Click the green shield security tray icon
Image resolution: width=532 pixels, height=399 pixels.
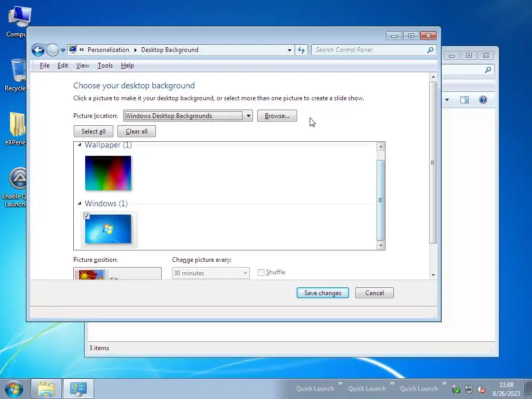456,390
